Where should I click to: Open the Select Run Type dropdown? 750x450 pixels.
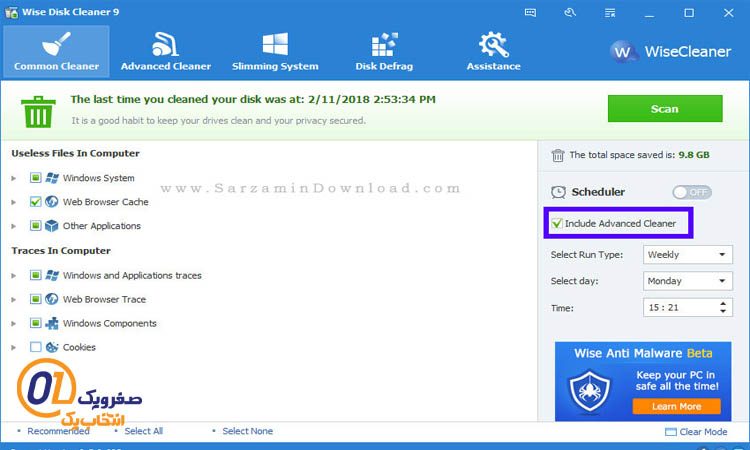point(687,254)
